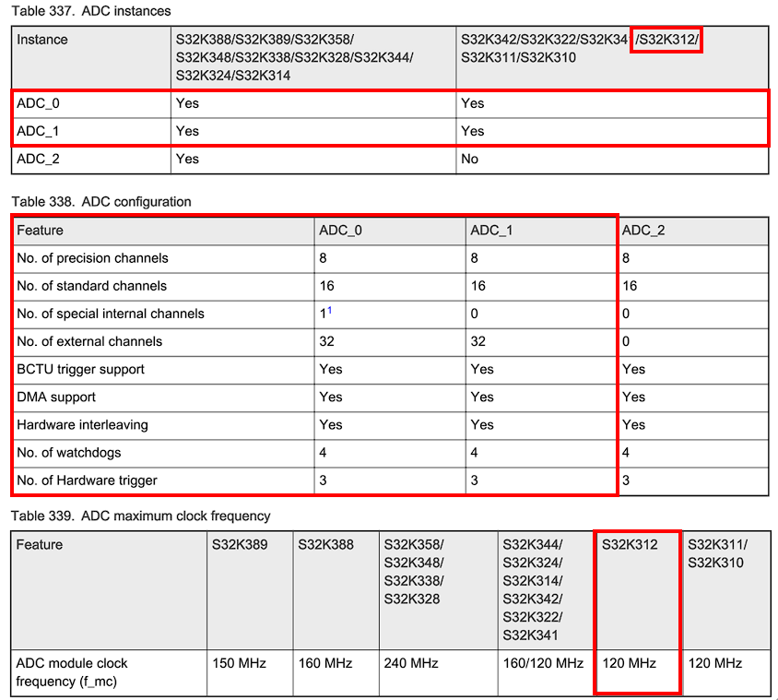The width and height of the screenshot is (778, 700).
Task: Click 'ADC module clock frequency (f_mc)' label
Action: (72, 672)
